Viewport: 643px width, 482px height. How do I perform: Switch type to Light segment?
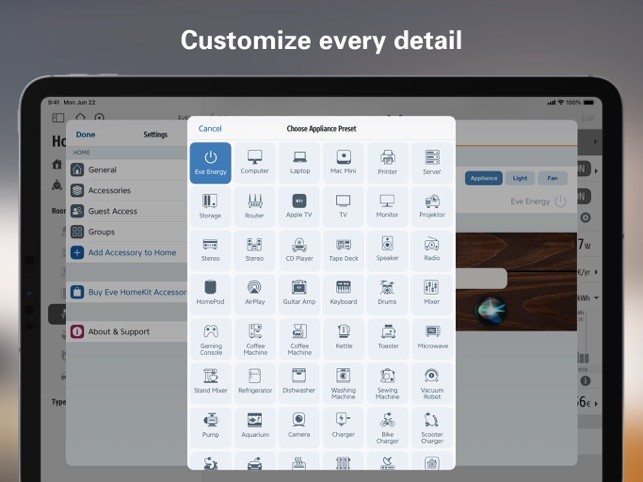point(520,178)
